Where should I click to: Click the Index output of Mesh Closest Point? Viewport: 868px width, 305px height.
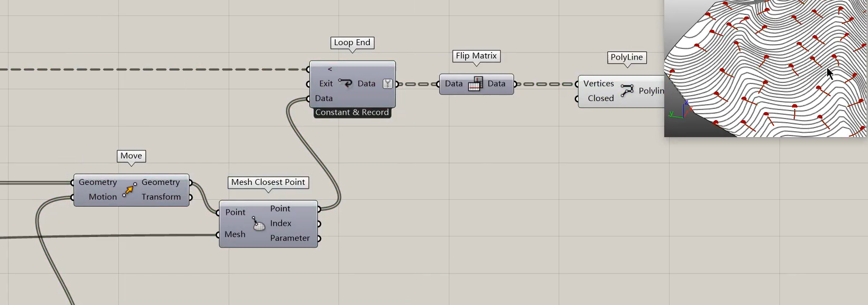(x=281, y=224)
